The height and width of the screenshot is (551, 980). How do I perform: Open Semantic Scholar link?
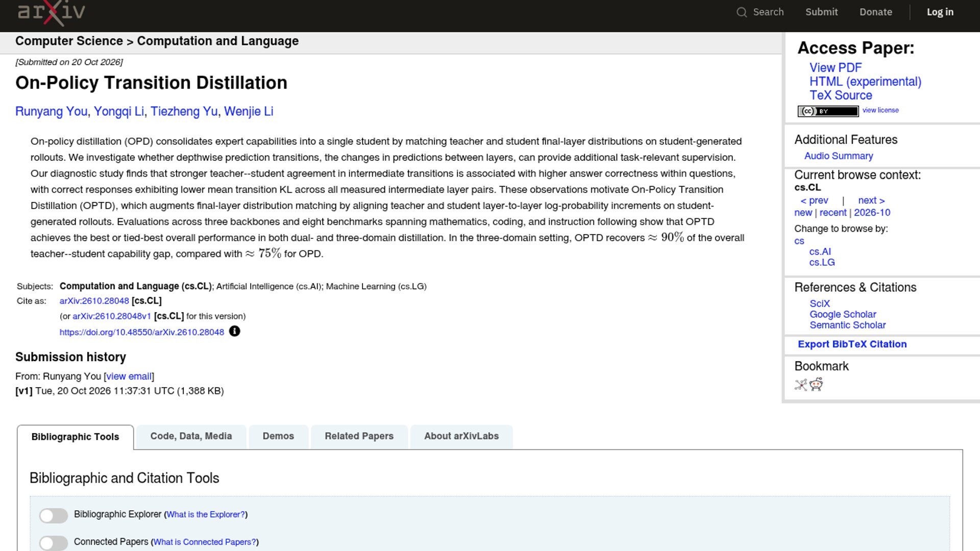pyautogui.click(x=847, y=325)
